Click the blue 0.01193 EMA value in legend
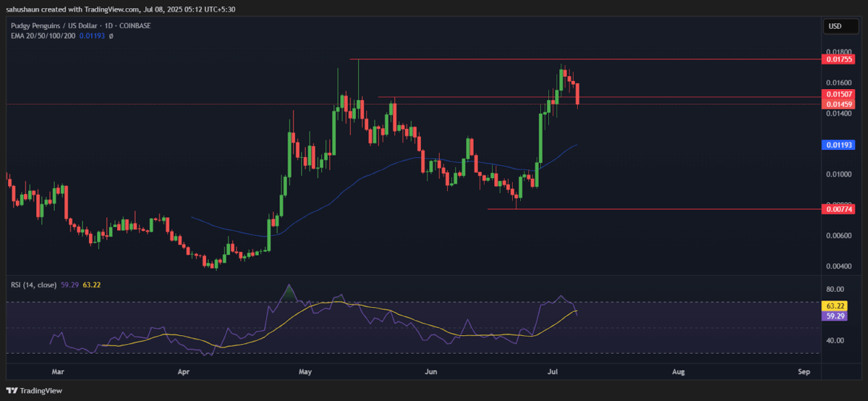 click(x=92, y=35)
